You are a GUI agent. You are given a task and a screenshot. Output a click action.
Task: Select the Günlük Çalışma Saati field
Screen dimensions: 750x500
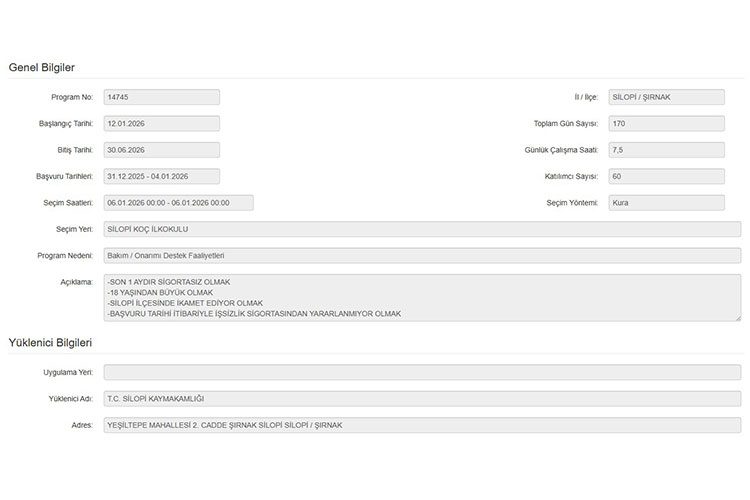pyautogui.click(x=665, y=150)
